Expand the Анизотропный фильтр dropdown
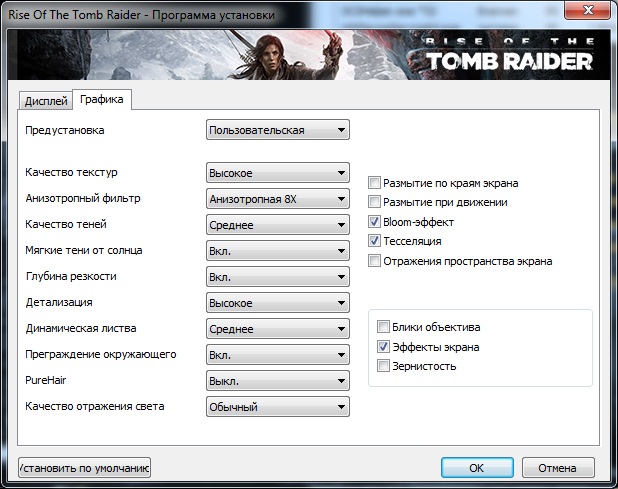This screenshot has width=618, height=489. 278,199
